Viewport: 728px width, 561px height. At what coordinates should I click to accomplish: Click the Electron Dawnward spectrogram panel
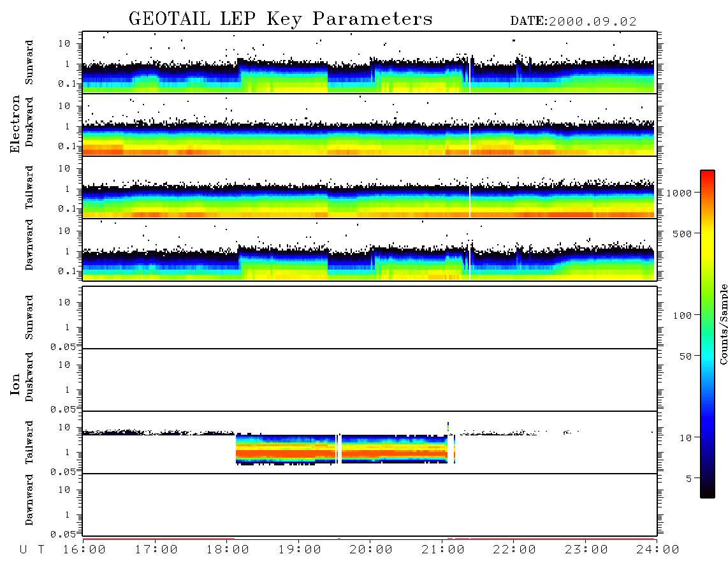tap(370, 249)
